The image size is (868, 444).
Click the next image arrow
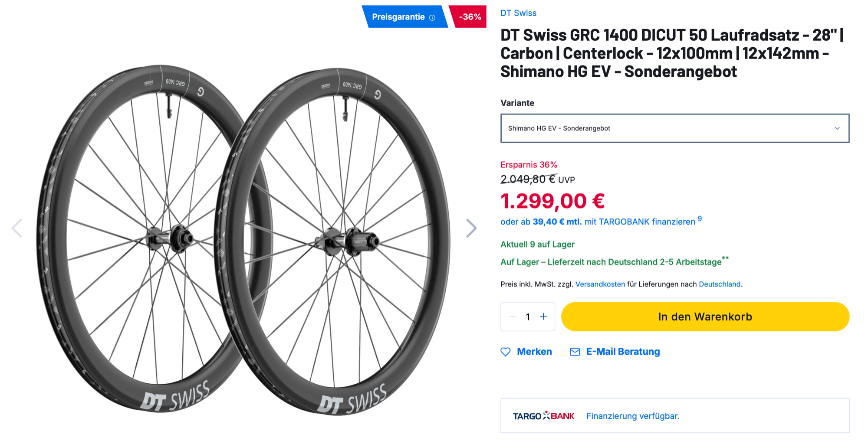click(x=471, y=228)
